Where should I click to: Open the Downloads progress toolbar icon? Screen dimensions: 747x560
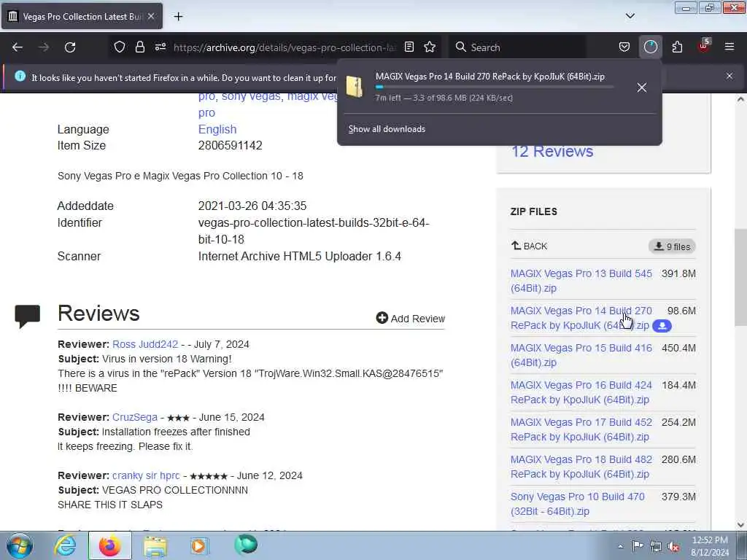650,47
